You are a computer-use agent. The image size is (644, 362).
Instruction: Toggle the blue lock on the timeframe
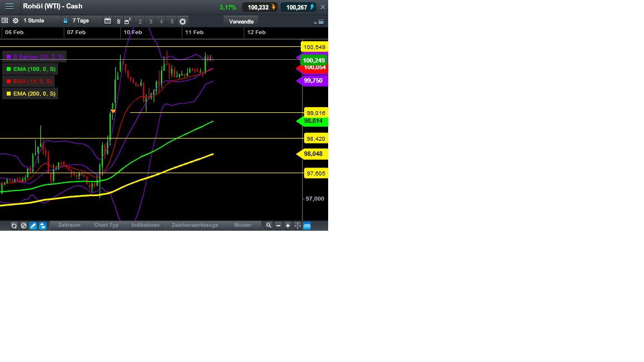(x=65, y=21)
